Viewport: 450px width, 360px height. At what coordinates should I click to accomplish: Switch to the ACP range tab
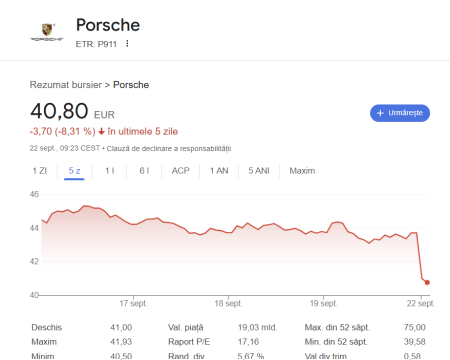(181, 171)
